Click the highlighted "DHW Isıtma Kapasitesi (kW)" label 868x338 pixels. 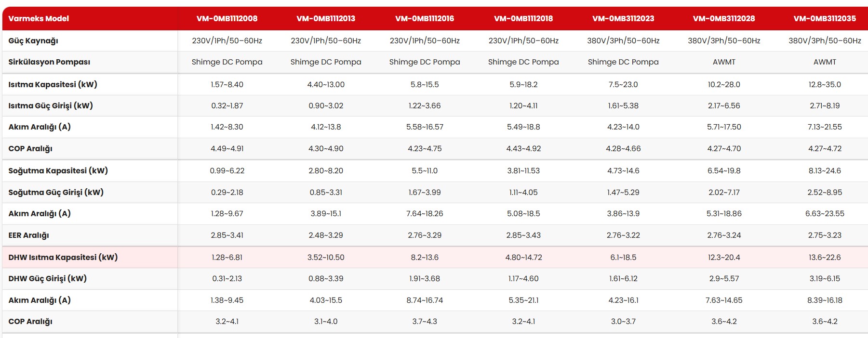coord(63,258)
